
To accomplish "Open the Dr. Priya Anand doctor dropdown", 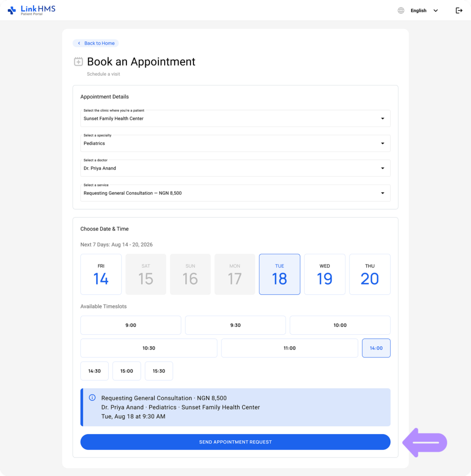I will (235, 168).
